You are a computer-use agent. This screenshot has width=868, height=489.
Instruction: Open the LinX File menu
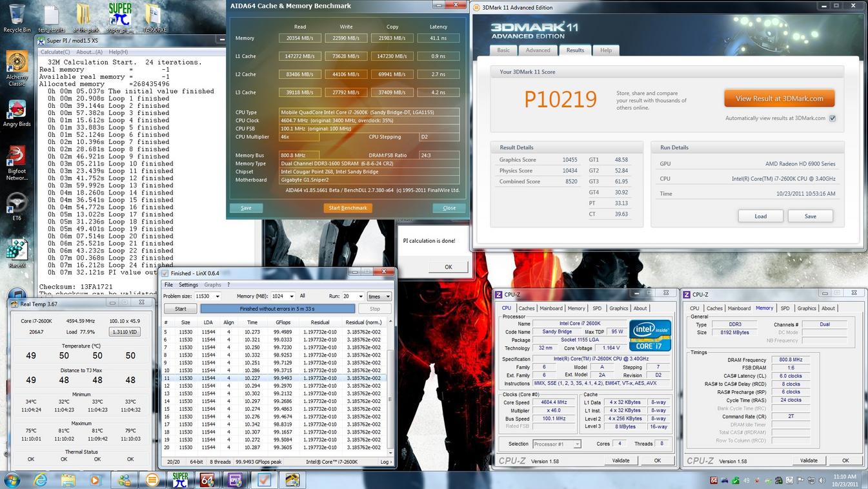168,285
